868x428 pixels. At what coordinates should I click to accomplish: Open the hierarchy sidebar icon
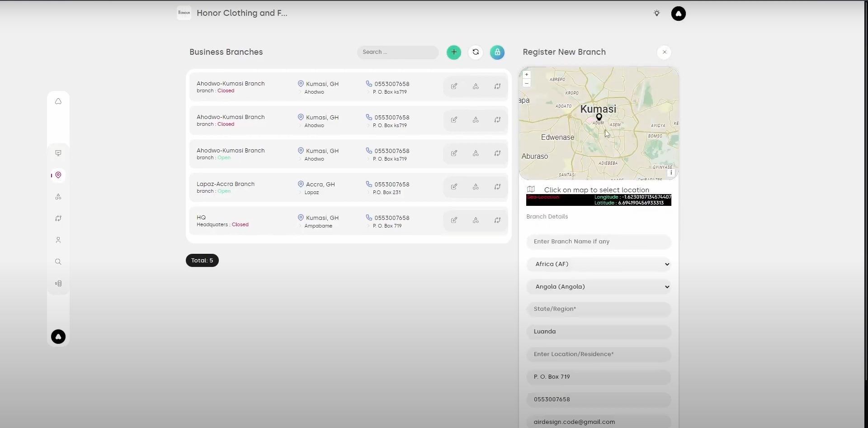pyautogui.click(x=58, y=197)
